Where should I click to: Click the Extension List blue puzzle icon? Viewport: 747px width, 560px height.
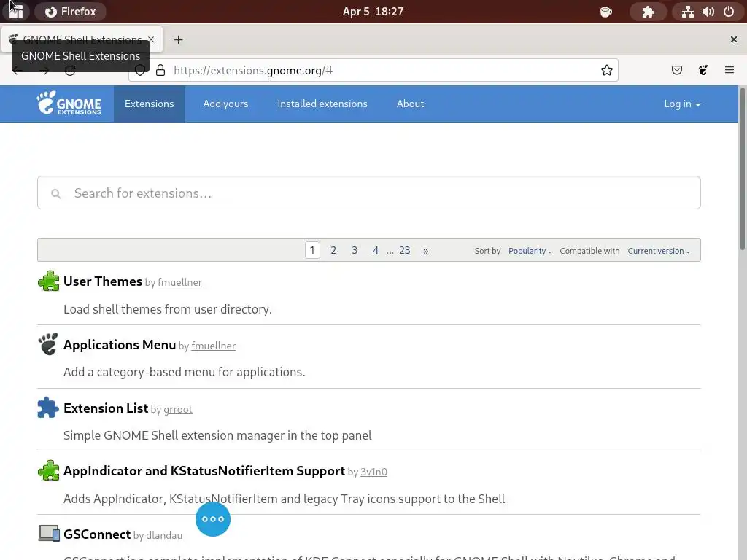pyautogui.click(x=48, y=408)
